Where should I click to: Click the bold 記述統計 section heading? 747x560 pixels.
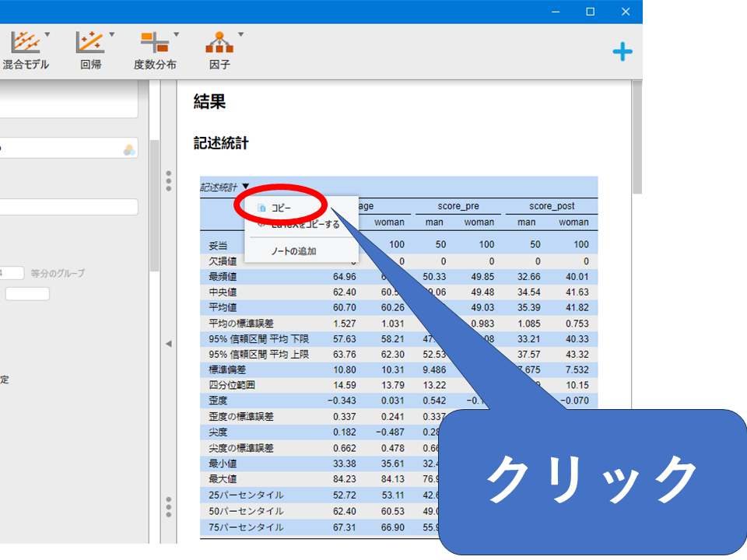[x=221, y=143]
